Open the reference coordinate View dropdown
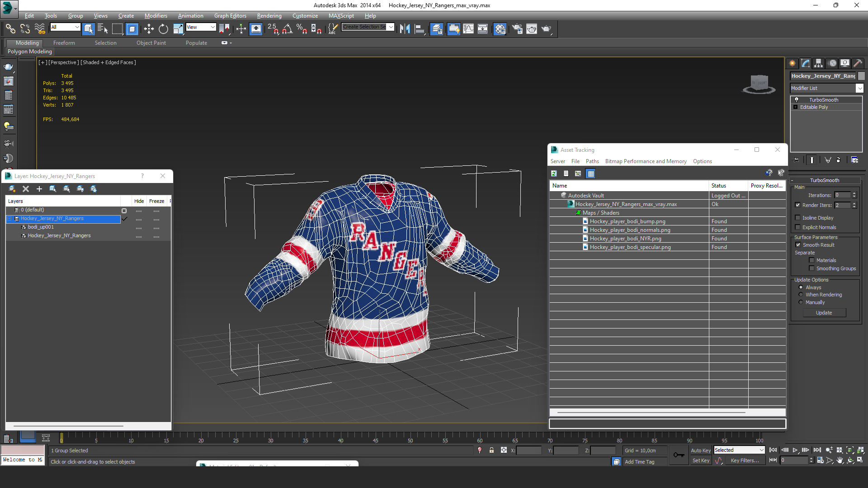Screen dimensions: 868x488 coord(213,27)
